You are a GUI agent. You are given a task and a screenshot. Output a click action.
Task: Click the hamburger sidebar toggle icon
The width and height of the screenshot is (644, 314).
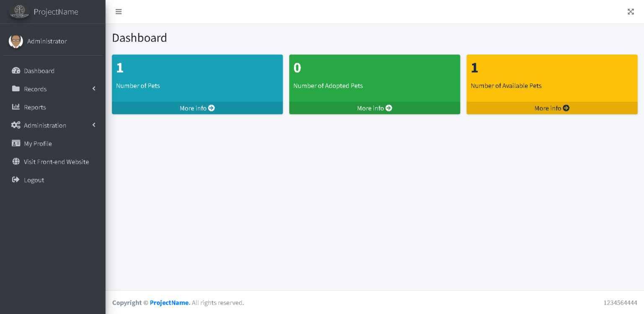pos(119,12)
